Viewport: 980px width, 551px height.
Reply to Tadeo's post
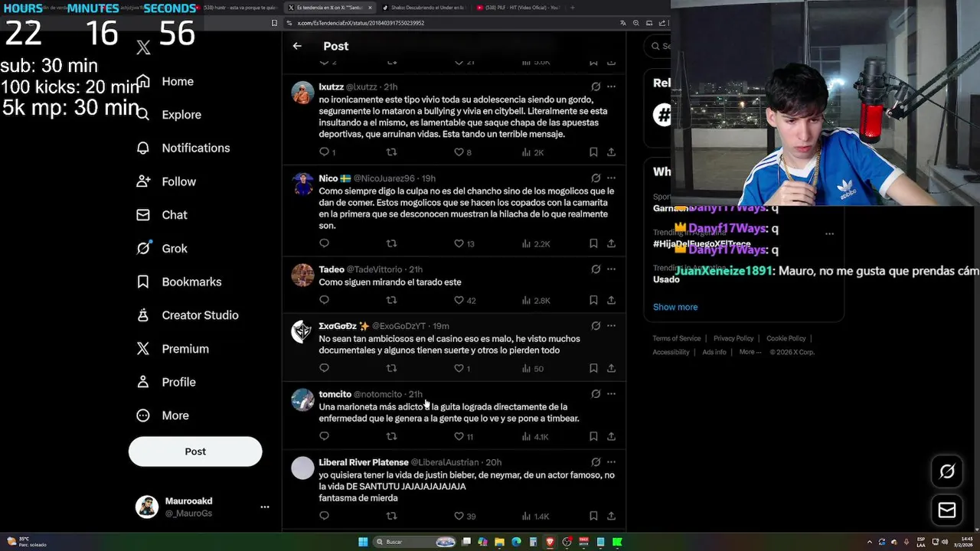pos(324,300)
